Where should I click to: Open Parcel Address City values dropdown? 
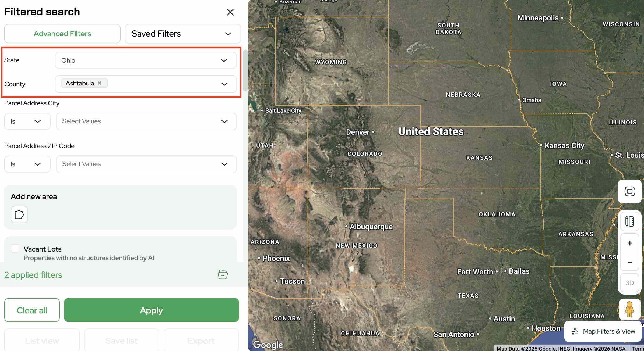click(x=146, y=121)
